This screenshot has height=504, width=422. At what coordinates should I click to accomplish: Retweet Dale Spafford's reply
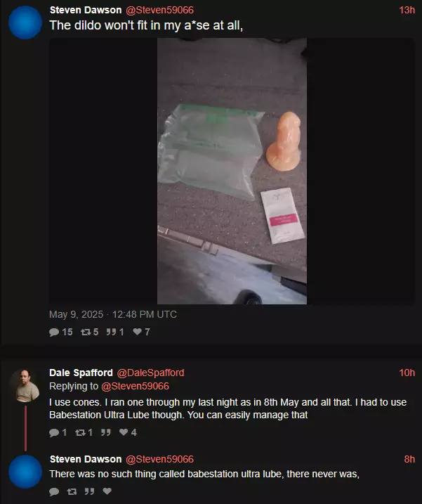(x=80, y=432)
